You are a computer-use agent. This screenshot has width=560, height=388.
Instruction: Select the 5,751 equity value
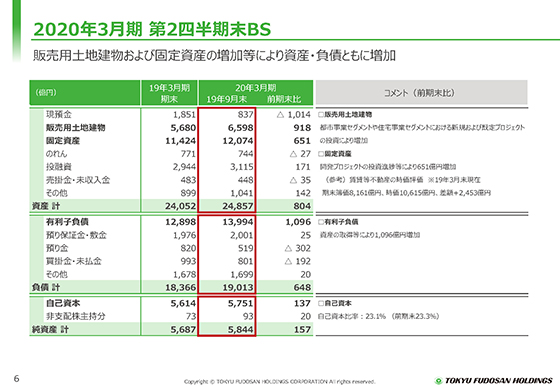tap(241, 303)
